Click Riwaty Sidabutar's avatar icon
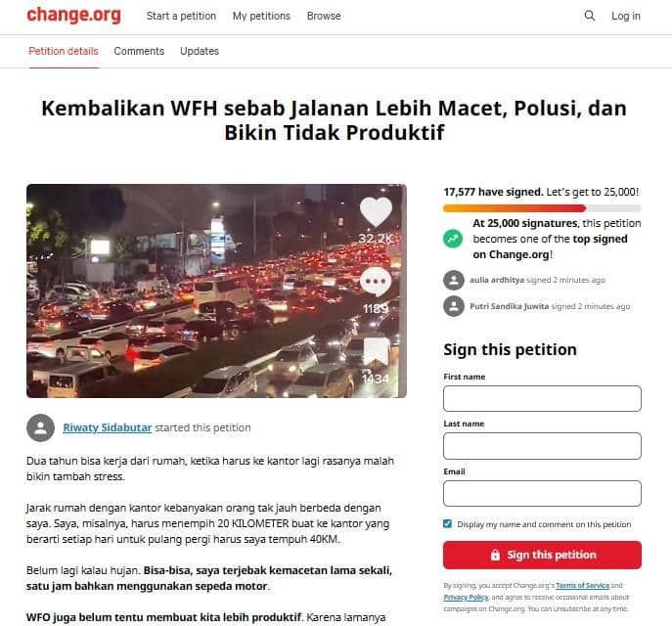 41,427
